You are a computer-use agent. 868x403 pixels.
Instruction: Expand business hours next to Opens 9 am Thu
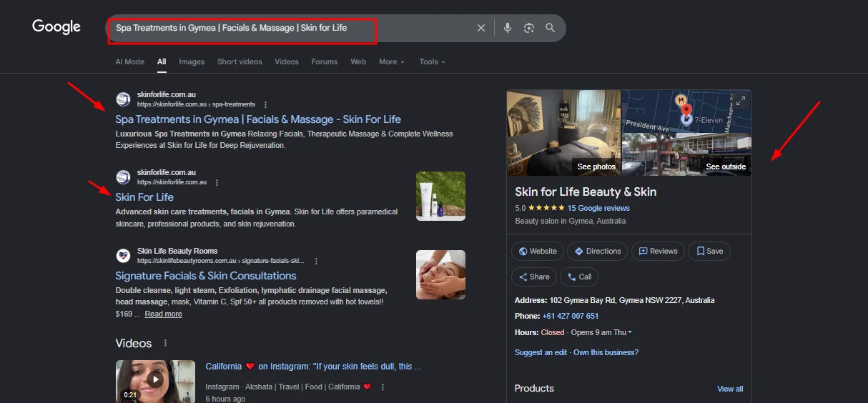point(630,333)
